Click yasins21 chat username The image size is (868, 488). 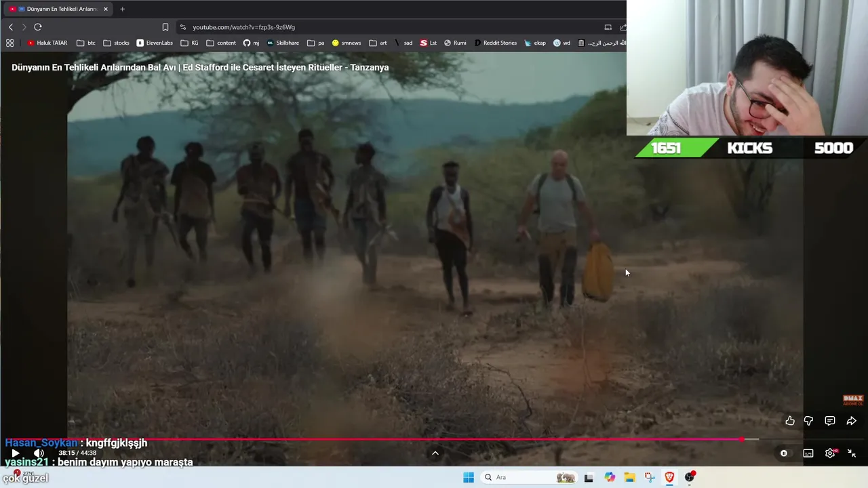26,462
